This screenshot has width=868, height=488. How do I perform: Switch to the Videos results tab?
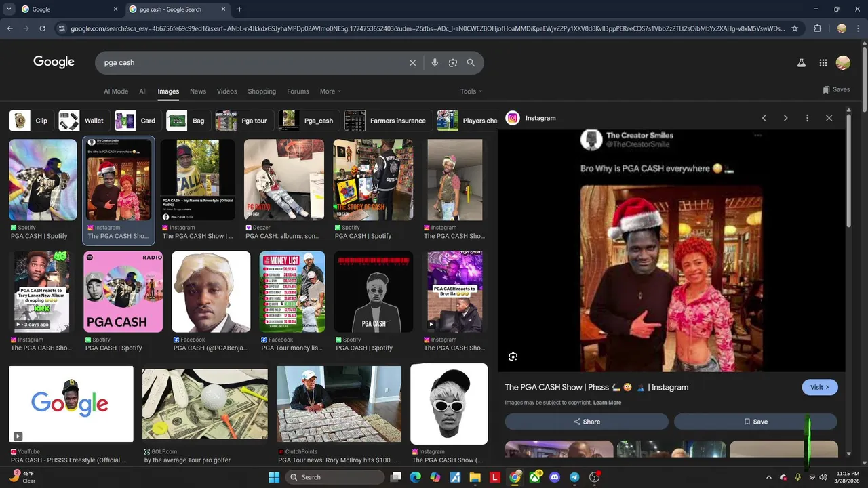tap(227, 91)
